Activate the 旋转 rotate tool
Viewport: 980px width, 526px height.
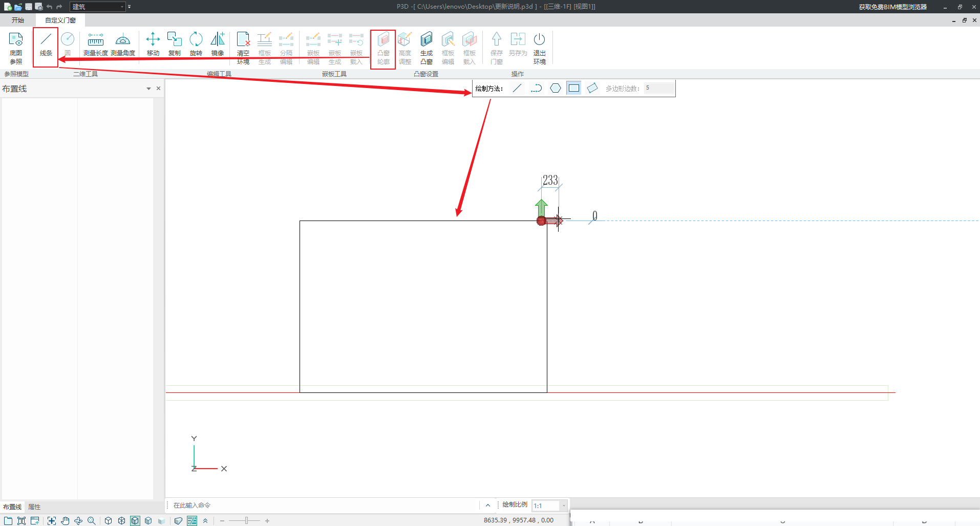pyautogui.click(x=196, y=45)
